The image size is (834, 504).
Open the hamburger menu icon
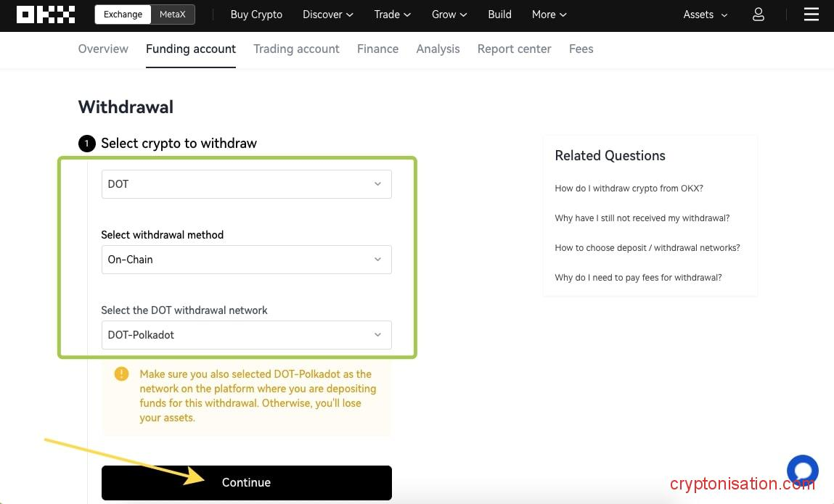coord(811,15)
